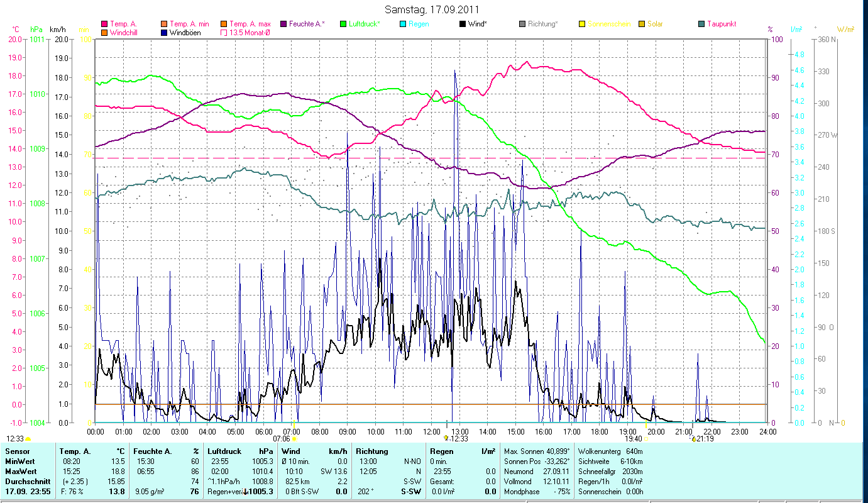Screen dimensions: 868x503
Task: Click the absolute humidity value 9.05 g/m³
Action: tap(150, 492)
